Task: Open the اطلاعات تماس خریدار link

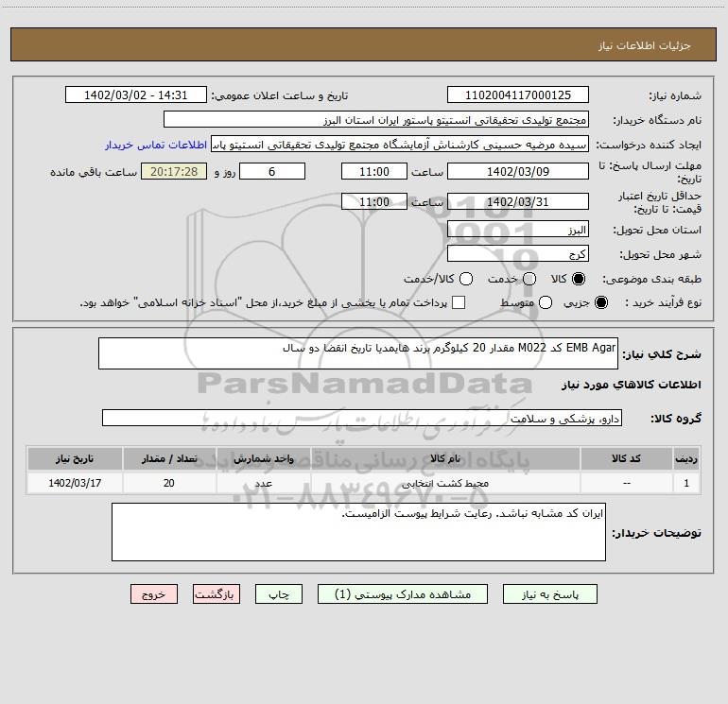Action: pos(156,145)
